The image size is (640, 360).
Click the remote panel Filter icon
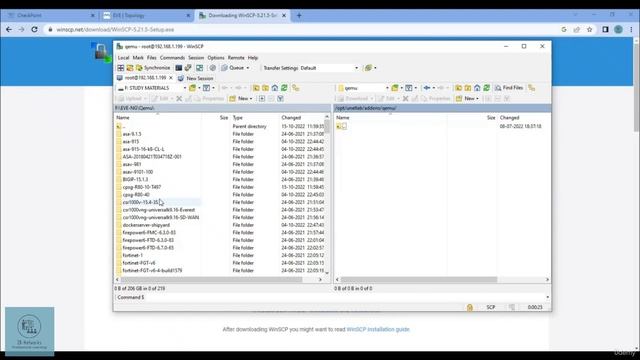(x=409, y=88)
